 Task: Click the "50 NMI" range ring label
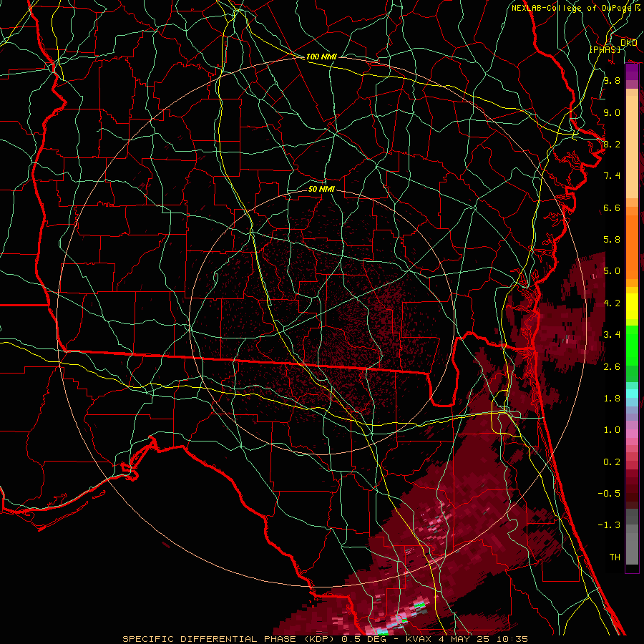[321, 189]
